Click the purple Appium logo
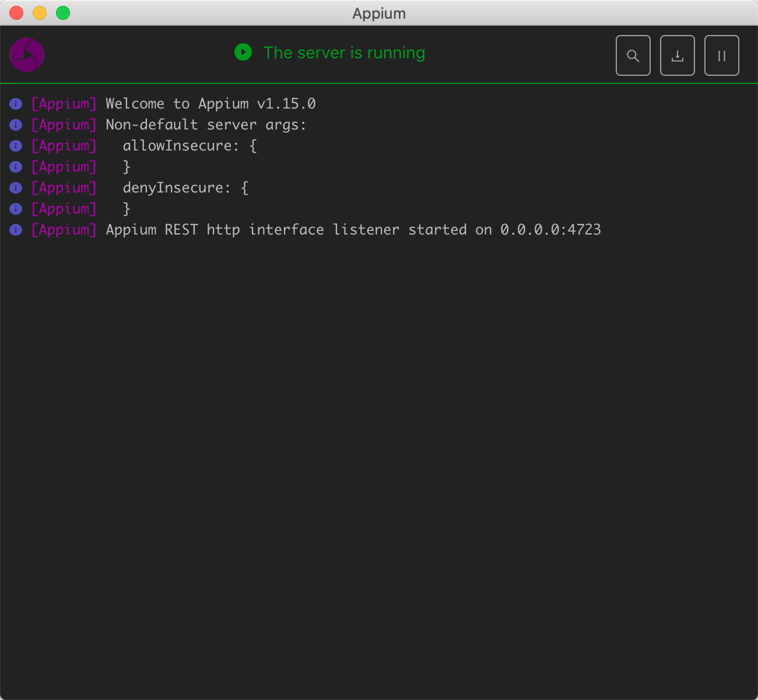 coord(27,55)
